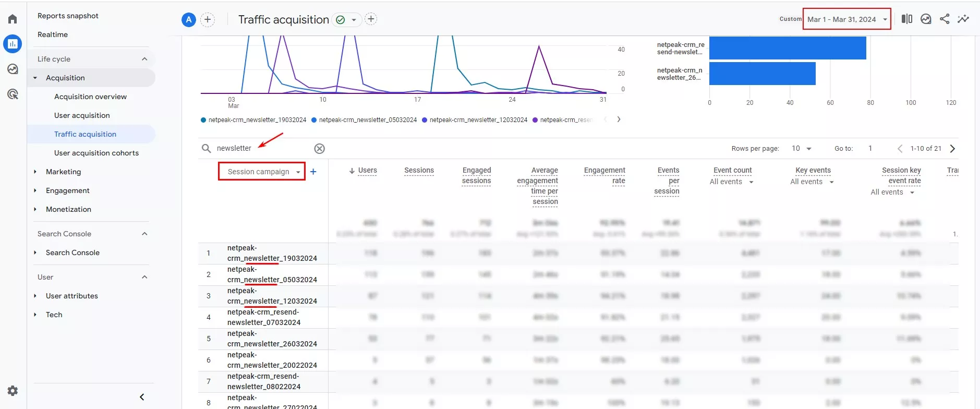Click the Go to page number field
Screen dimensions: 980x409
tap(870, 149)
